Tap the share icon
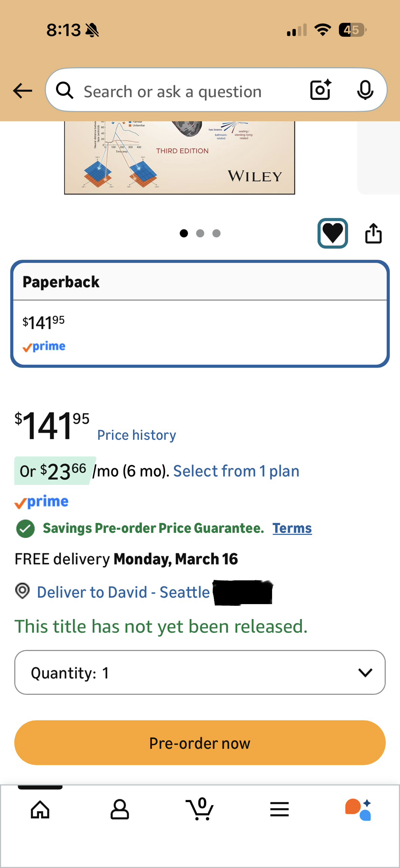 [373, 233]
